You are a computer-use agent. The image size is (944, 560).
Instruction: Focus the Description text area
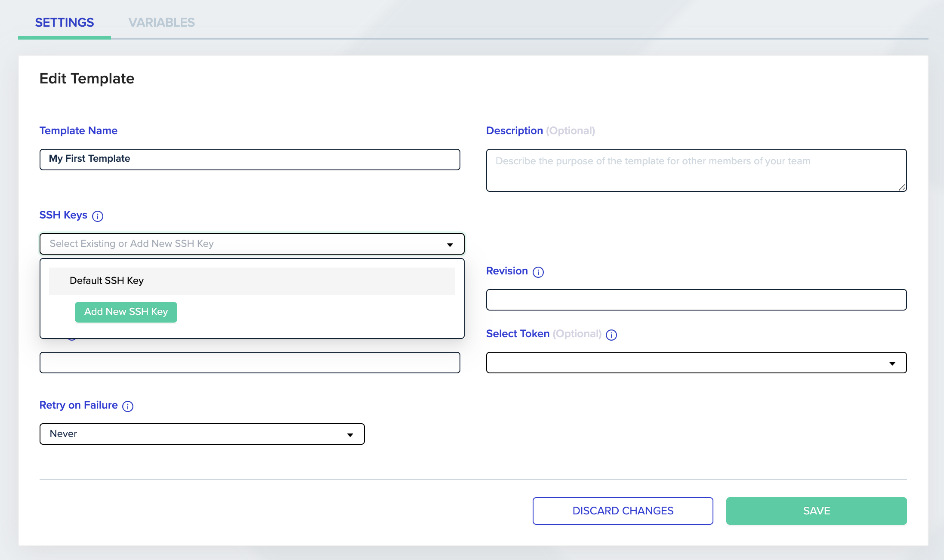click(696, 170)
